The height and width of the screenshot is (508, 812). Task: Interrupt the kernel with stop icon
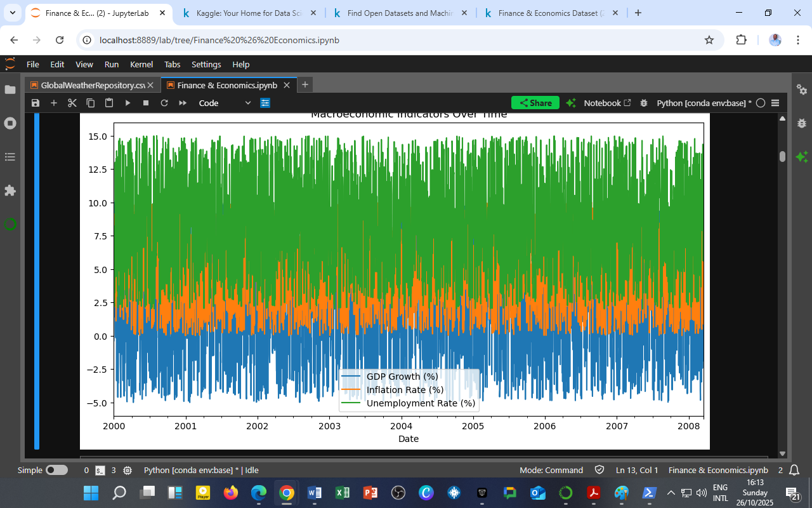tap(146, 103)
